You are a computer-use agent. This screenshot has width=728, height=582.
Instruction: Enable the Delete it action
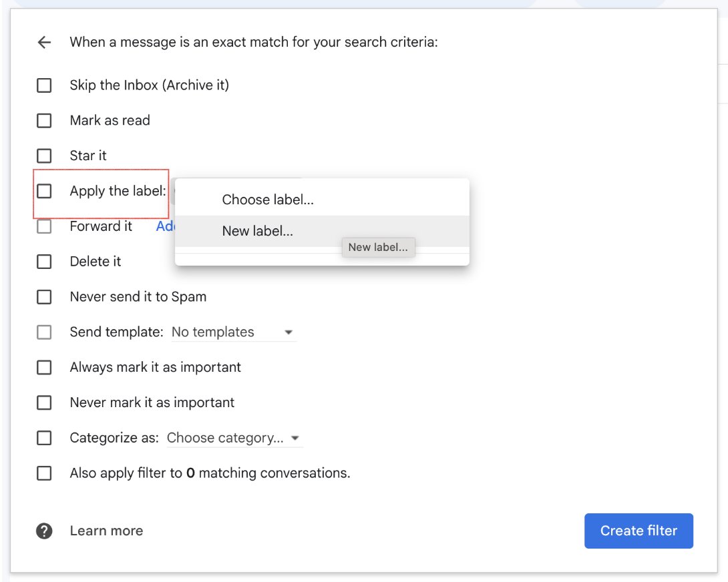pyautogui.click(x=43, y=261)
